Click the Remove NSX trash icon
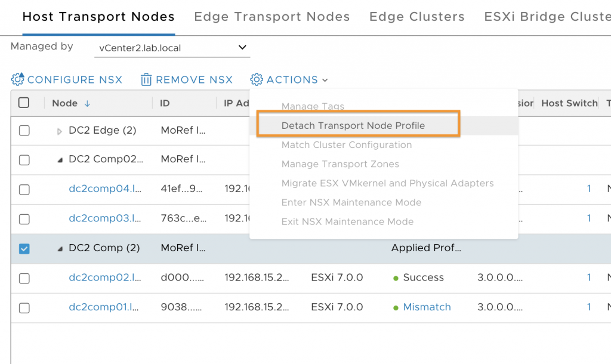The width and height of the screenshot is (611, 364). point(146,79)
